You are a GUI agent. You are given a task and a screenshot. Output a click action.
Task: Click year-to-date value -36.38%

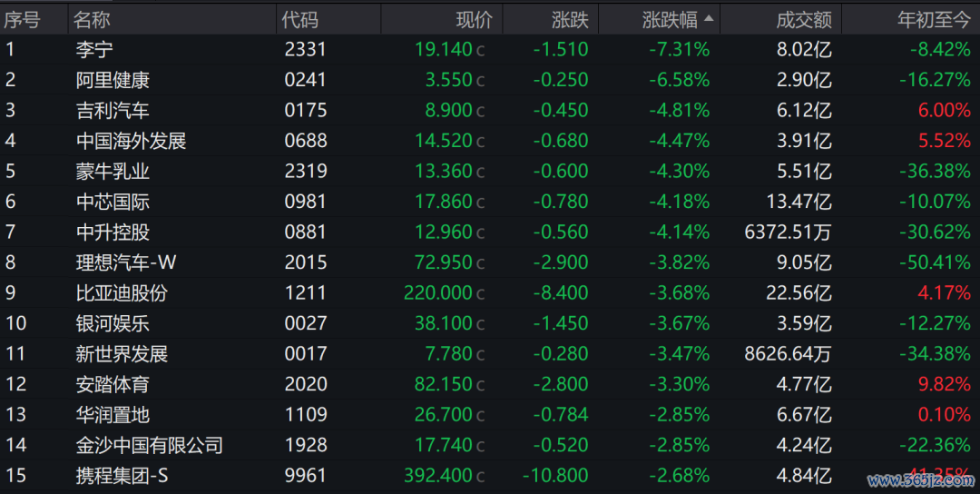coord(935,172)
